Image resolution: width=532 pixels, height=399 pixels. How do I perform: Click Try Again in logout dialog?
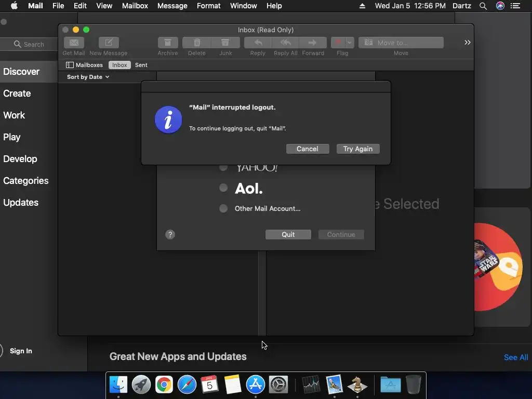click(x=358, y=149)
